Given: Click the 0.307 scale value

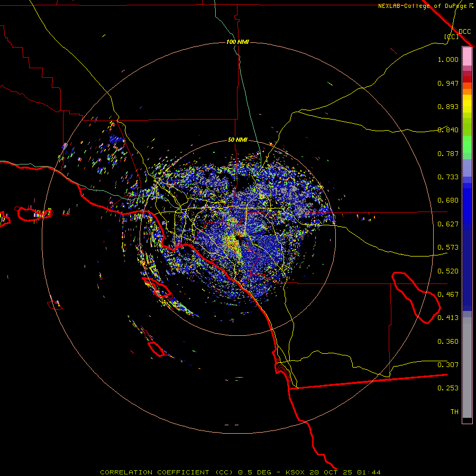Looking at the screenshot, I should point(448,365).
